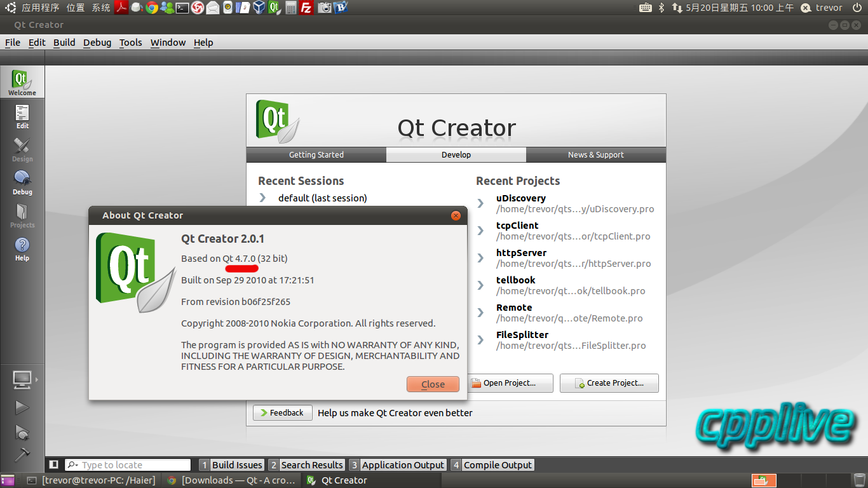Toggle the sidebar with the bottom-left icon

point(54,465)
